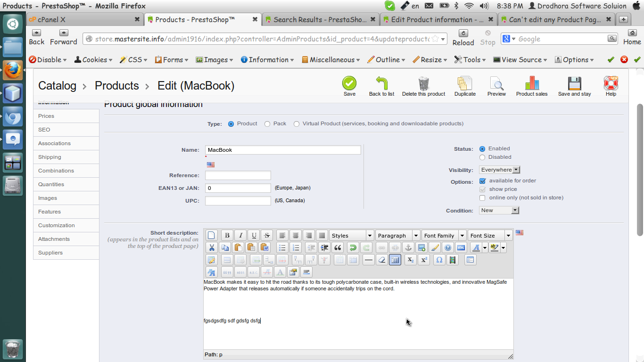Screen dimensions: 644x362
Task: Switch to Search Results browser tab
Action: pos(320,19)
